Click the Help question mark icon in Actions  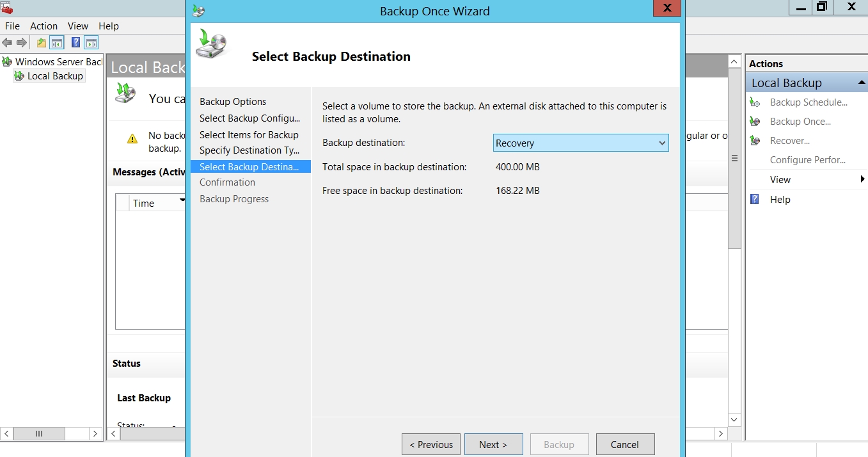point(755,200)
